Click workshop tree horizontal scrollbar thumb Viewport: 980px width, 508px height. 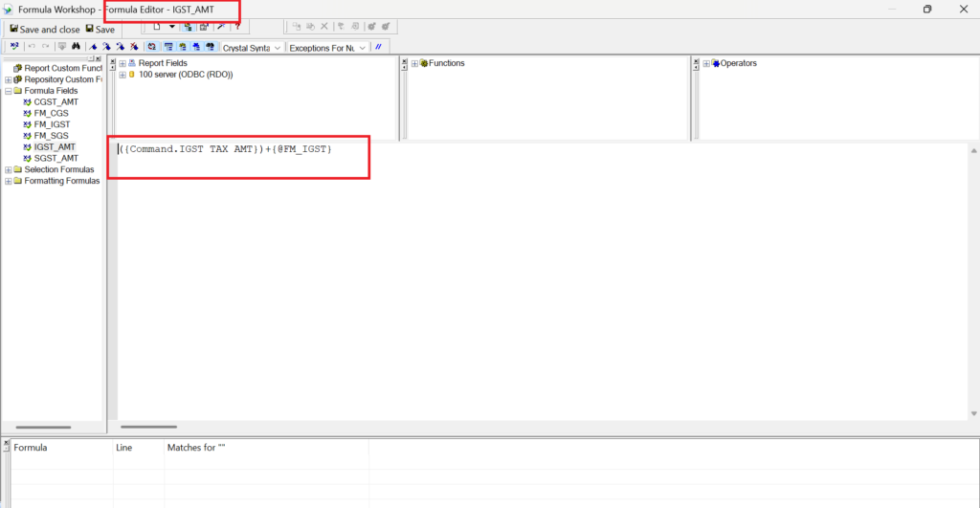[43, 428]
